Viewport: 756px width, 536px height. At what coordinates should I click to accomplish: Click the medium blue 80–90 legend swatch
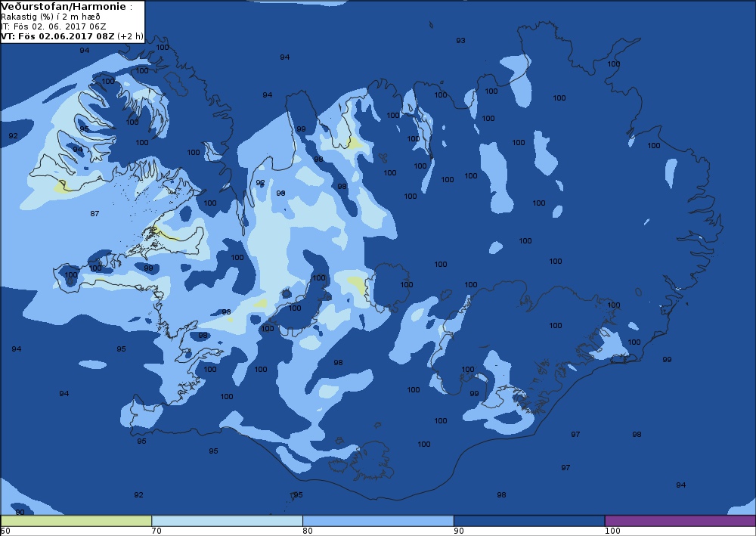click(x=378, y=521)
